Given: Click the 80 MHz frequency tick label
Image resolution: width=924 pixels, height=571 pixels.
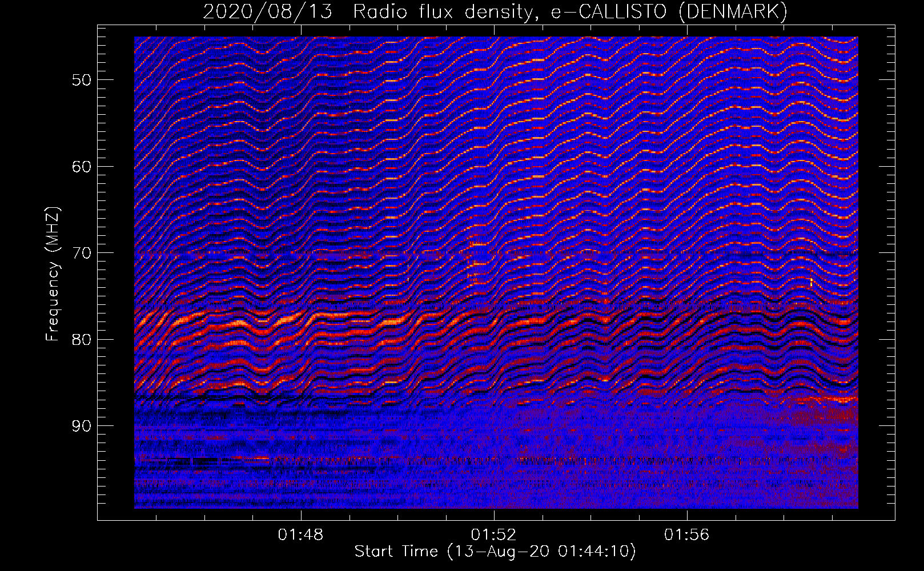Looking at the screenshot, I should [82, 340].
